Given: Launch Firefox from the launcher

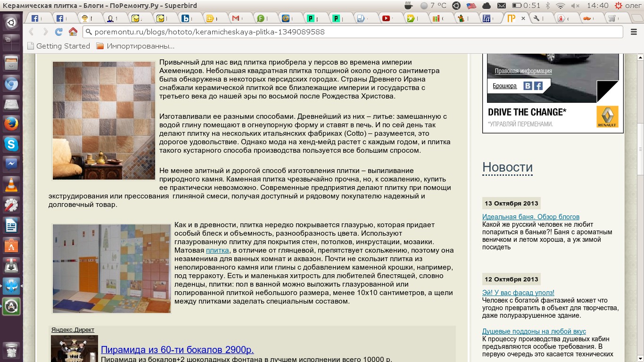Looking at the screenshot, I should [x=11, y=124].
